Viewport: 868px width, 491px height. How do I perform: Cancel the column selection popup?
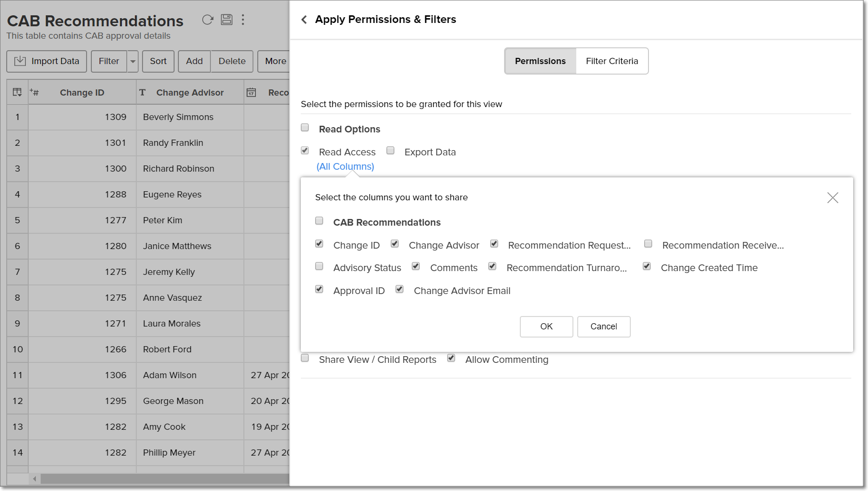click(604, 327)
